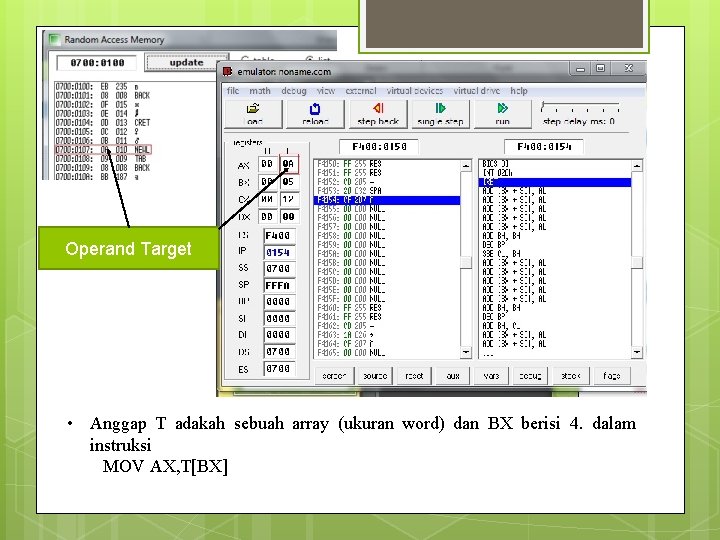Close the emulator window

coord(628,69)
